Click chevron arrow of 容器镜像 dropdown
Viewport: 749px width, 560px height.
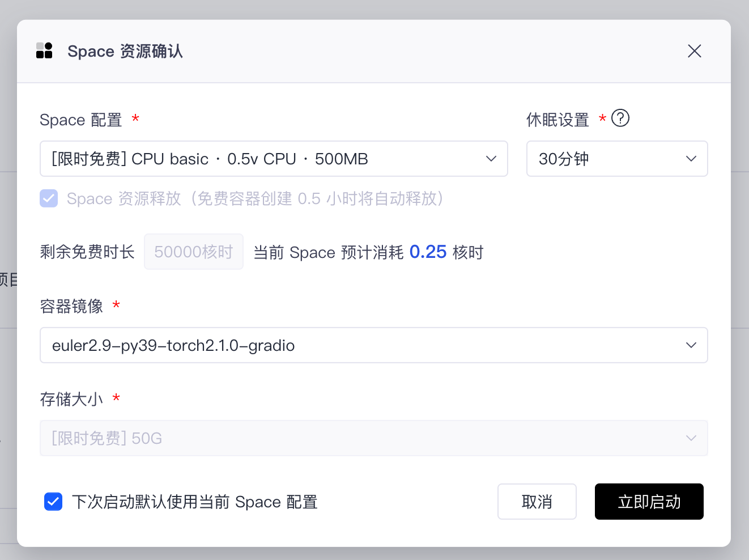pos(691,345)
